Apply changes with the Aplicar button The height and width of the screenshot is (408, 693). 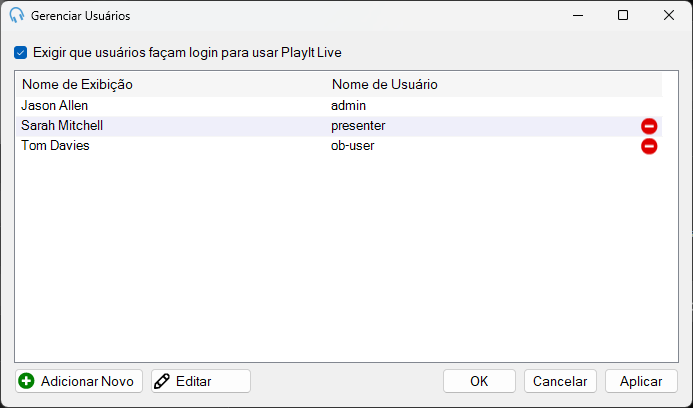click(x=641, y=381)
